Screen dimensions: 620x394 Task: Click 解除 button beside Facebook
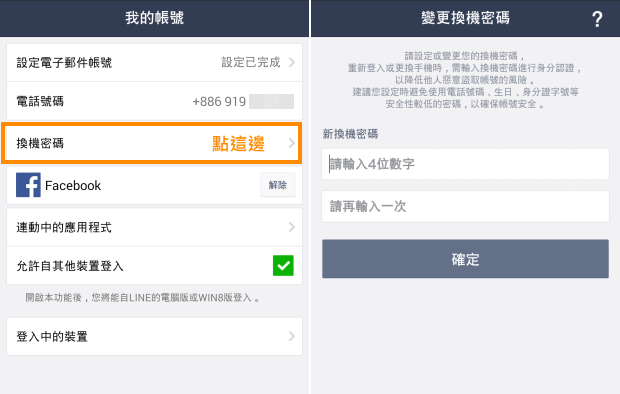coord(278,185)
